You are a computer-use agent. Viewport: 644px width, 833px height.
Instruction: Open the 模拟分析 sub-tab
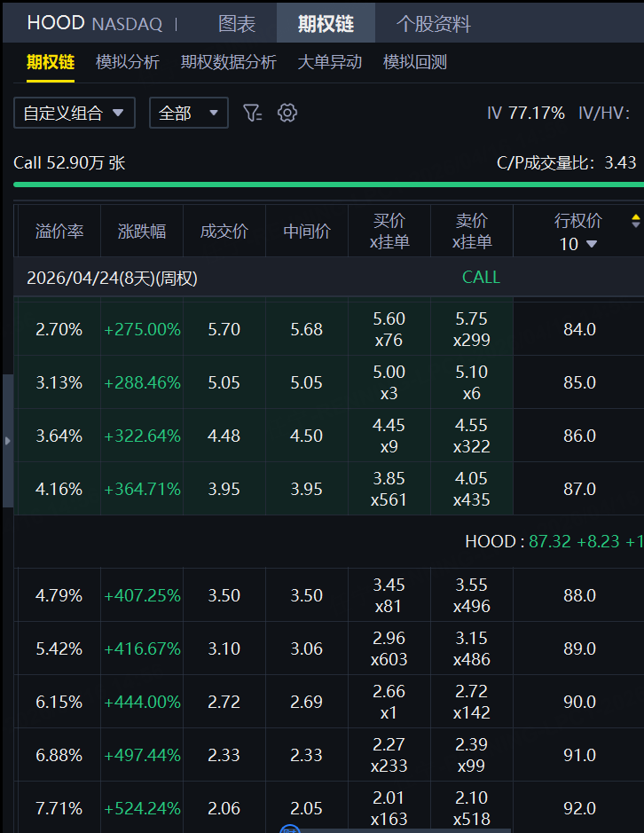coord(128,62)
